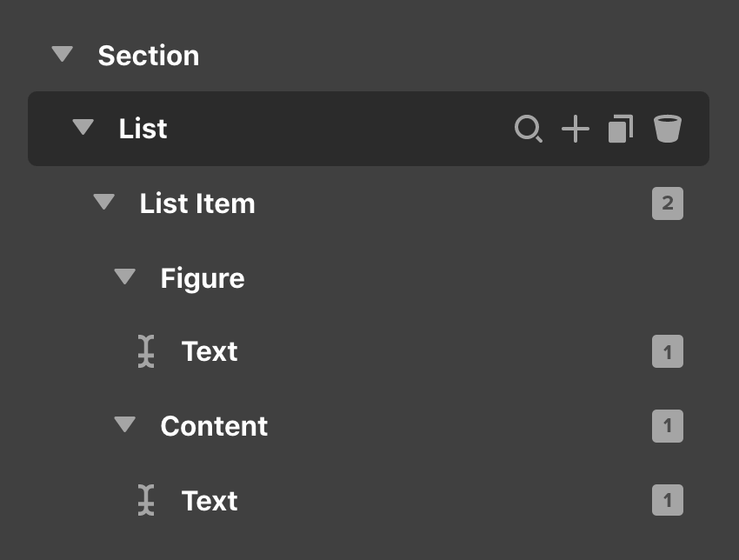Viewport: 739px width, 560px height.
Task: Select the text icon beside the first Text node
Action: [147, 351]
